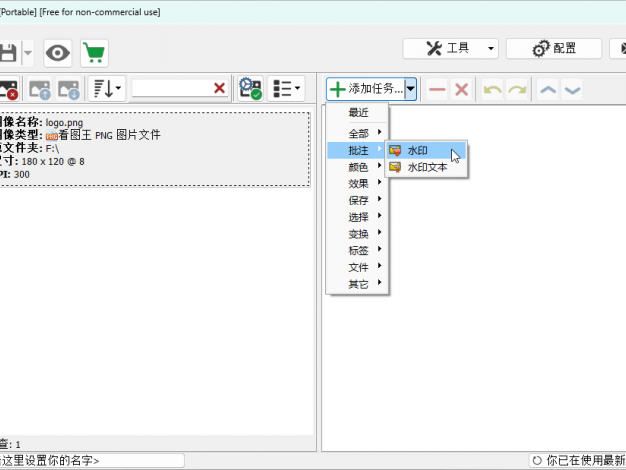Remove image icon with red cross
Screen dimensions: 626x470
(x=9, y=89)
